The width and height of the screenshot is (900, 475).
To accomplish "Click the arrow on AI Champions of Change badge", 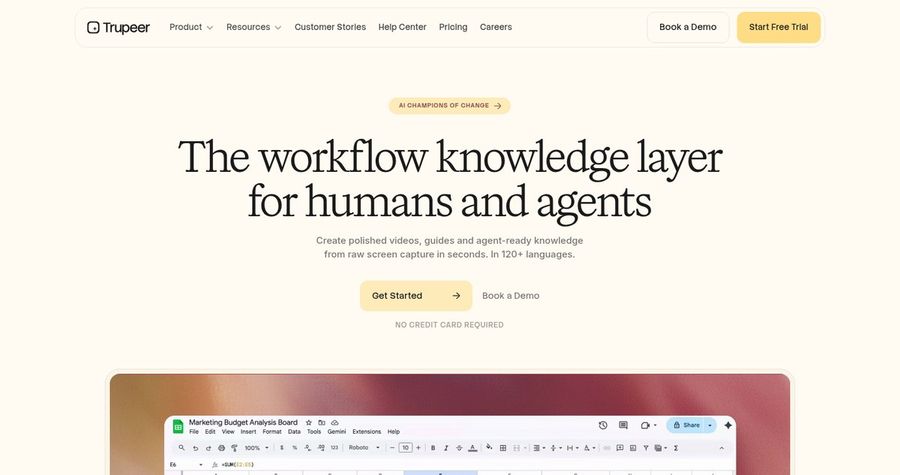I will [498, 106].
